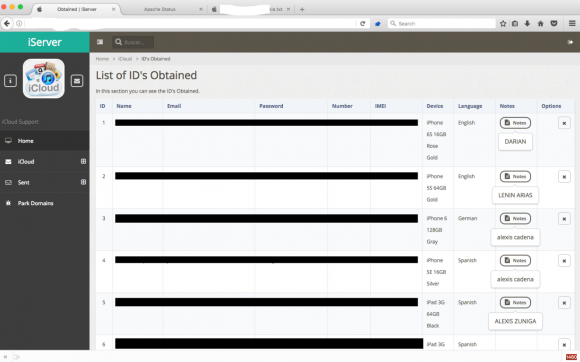Delete row 3 with its X button
The height and width of the screenshot is (362, 580).
tap(564, 219)
